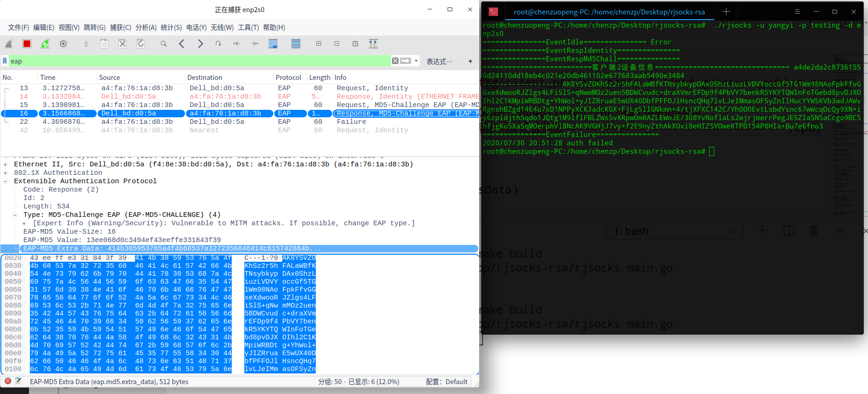868x394 pixels.
Task: Add a filter button with plus
Action: [470, 61]
